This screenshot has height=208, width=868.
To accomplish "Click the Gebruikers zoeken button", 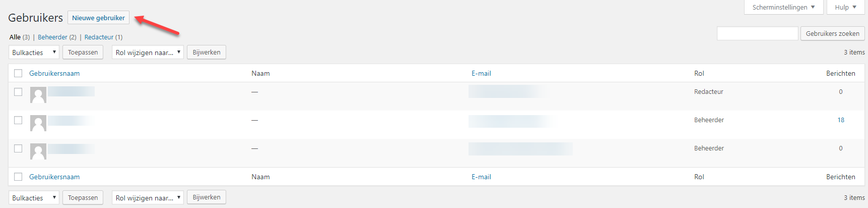I will pyautogui.click(x=833, y=33).
